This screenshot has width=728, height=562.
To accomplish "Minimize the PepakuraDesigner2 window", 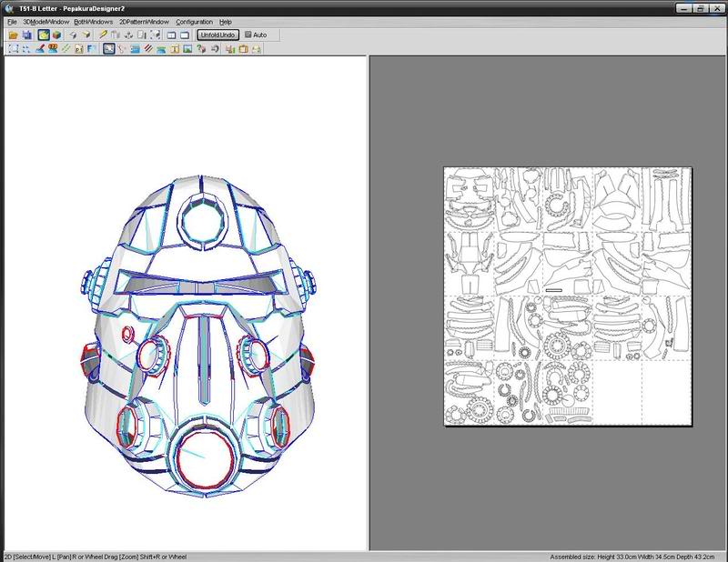I will pos(683,8).
